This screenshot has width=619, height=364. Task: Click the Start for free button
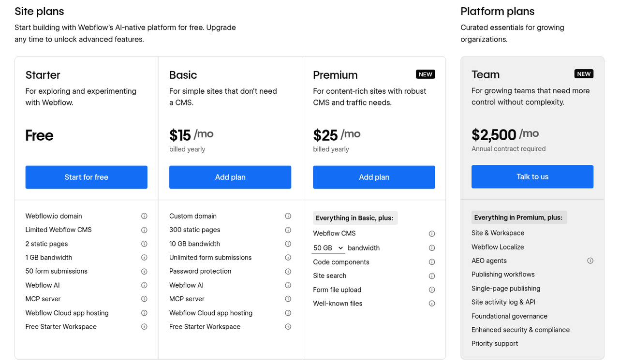click(87, 177)
